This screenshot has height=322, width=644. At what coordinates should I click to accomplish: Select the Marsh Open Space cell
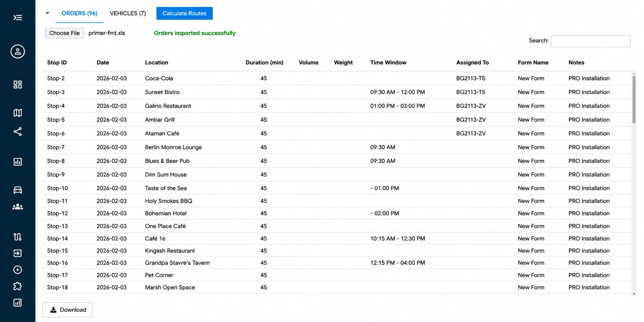[x=170, y=288]
